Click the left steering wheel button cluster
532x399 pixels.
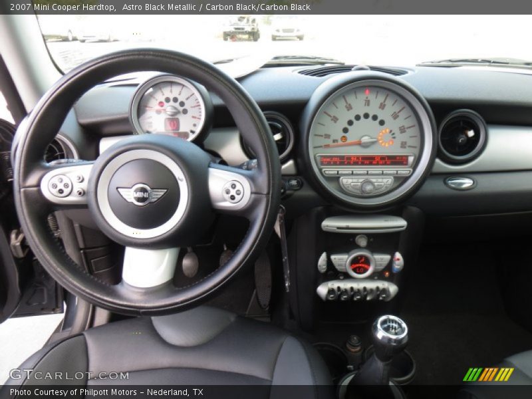[66, 185]
